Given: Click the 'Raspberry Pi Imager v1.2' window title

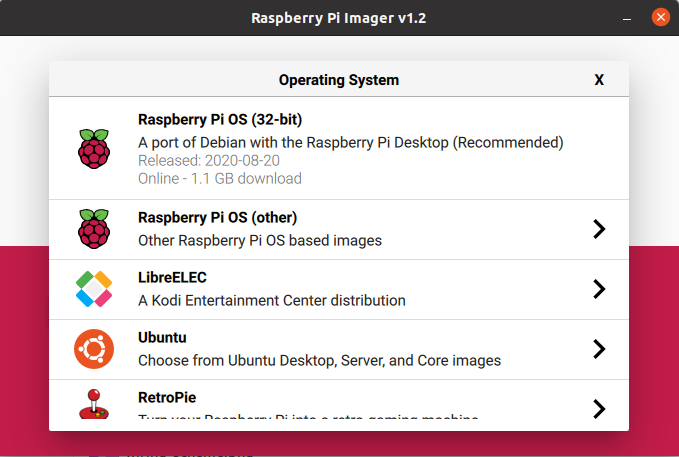Looking at the screenshot, I should [339, 18].
